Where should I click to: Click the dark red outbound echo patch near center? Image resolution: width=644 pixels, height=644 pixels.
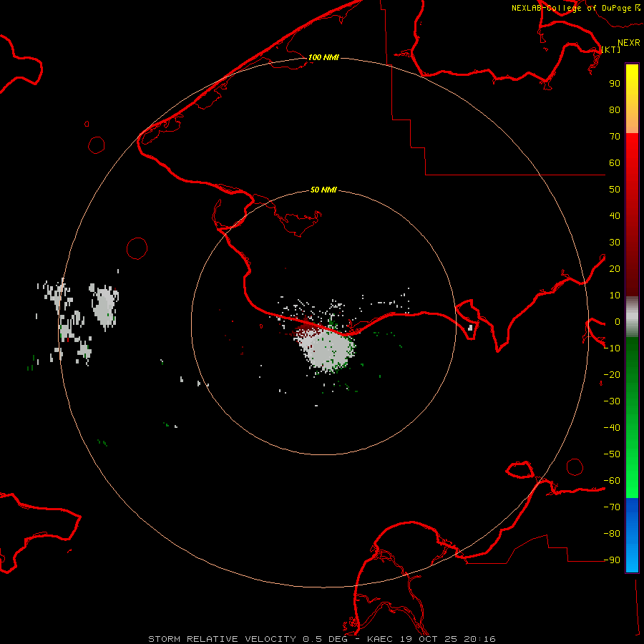coord(306,326)
